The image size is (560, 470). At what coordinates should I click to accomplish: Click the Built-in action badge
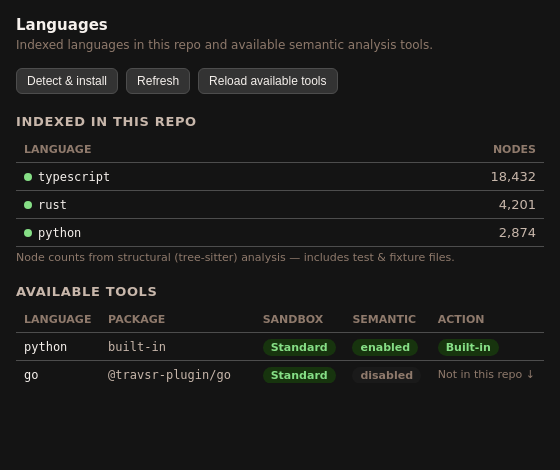point(468,347)
